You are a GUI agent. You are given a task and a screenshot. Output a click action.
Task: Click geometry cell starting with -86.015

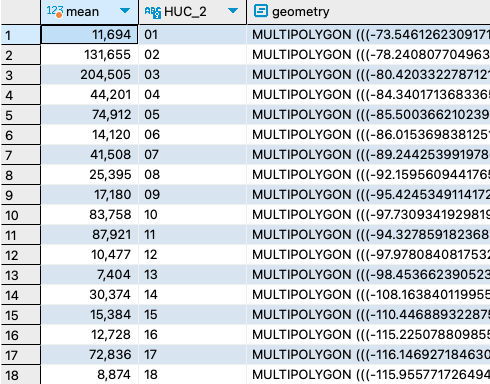pos(369,135)
